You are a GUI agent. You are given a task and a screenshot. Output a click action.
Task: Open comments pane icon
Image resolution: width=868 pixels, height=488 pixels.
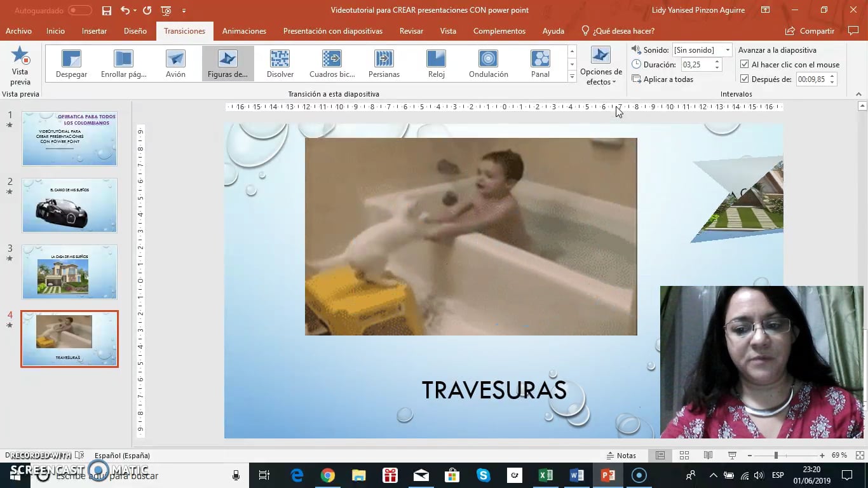point(853,30)
